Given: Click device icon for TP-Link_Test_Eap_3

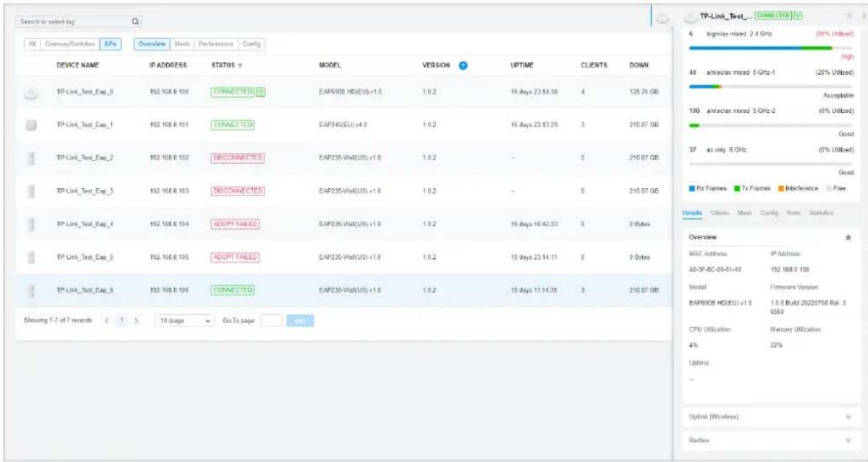Looking at the screenshot, I should point(30,190).
